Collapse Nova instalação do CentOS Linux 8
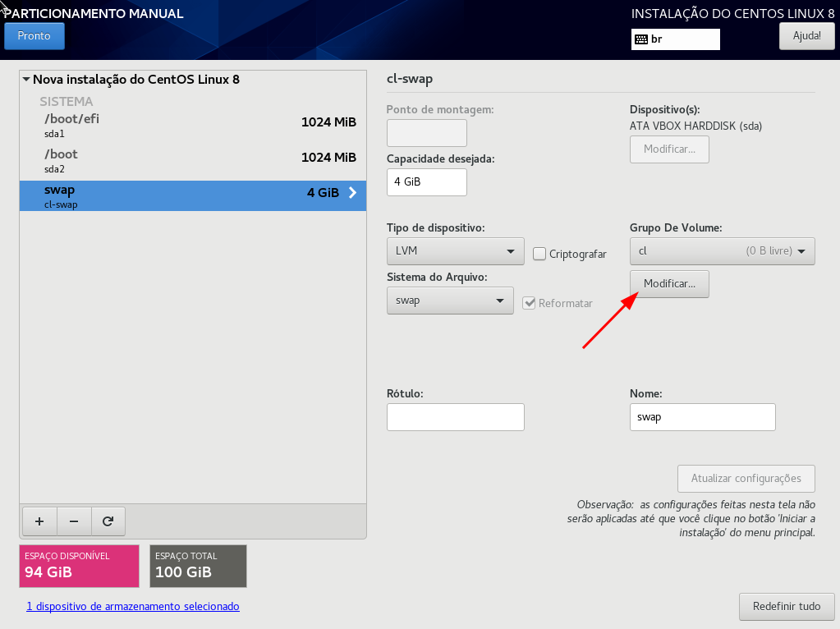 tap(25, 80)
